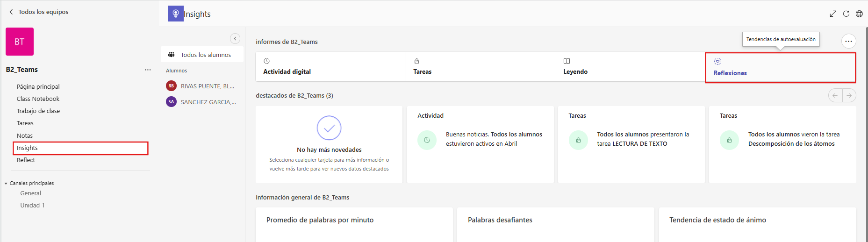Open Página principal in sidebar
868x242 pixels.
[x=38, y=86]
